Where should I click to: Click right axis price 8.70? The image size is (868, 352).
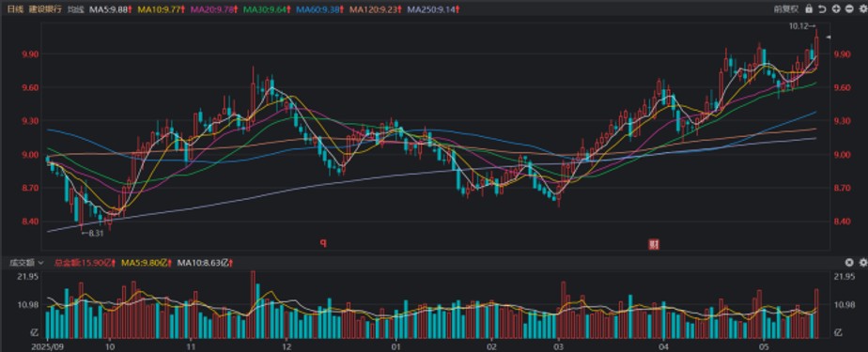coord(843,188)
